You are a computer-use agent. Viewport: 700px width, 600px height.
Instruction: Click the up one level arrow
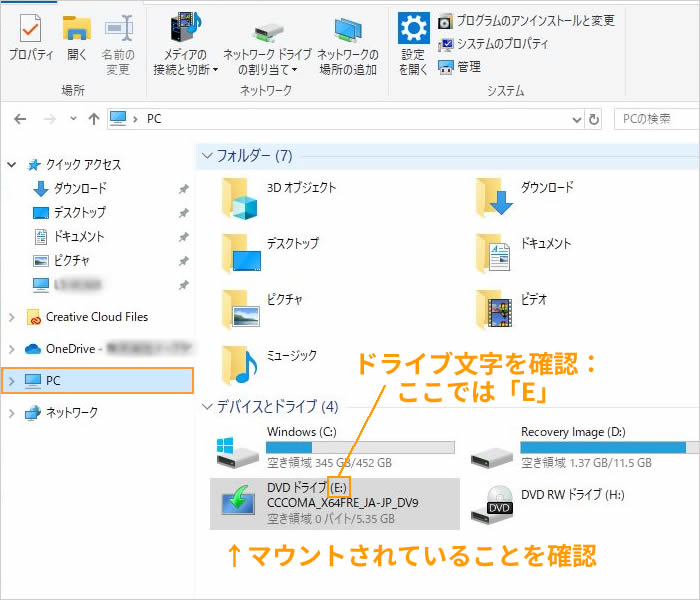click(x=93, y=119)
